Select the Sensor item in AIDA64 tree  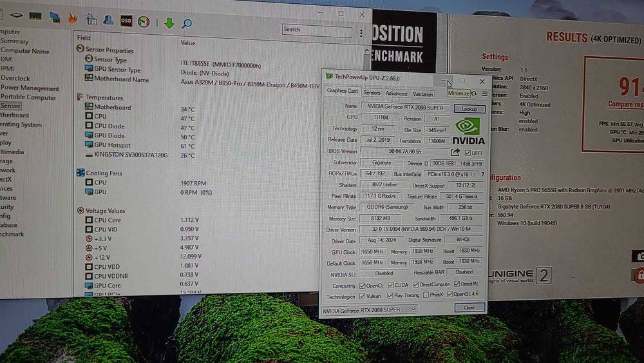coord(10,106)
